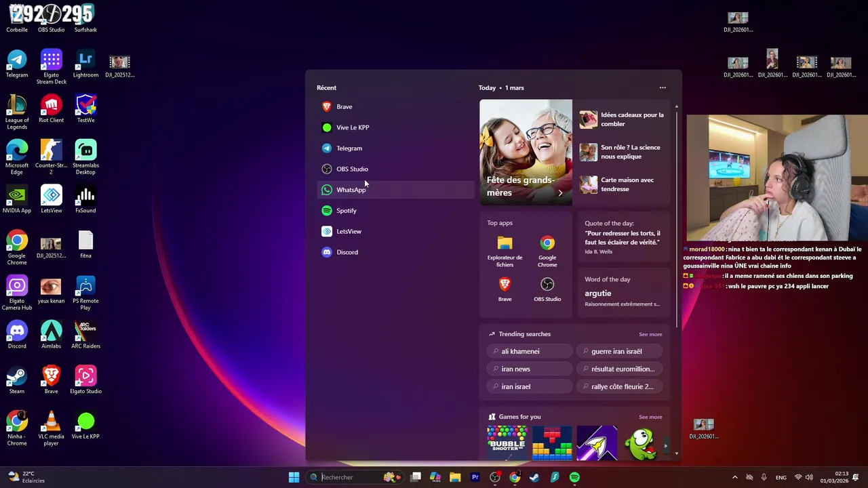Viewport: 868px width, 488px height.
Task: Open the Bubble Shooter game thumbnail
Action: pyautogui.click(x=507, y=443)
